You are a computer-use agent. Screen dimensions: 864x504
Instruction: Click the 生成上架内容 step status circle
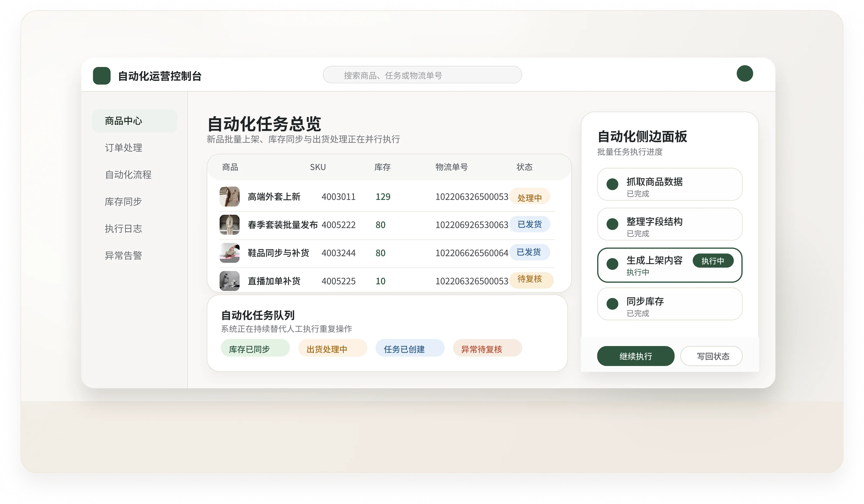[612, 264]
